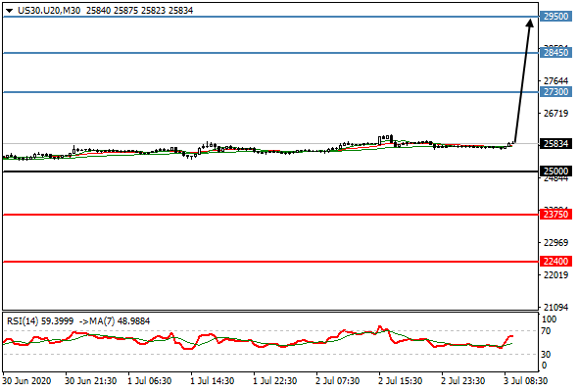
Task: Click the 3 Jul 08:30 time axis label
Action: pos(526,380)
